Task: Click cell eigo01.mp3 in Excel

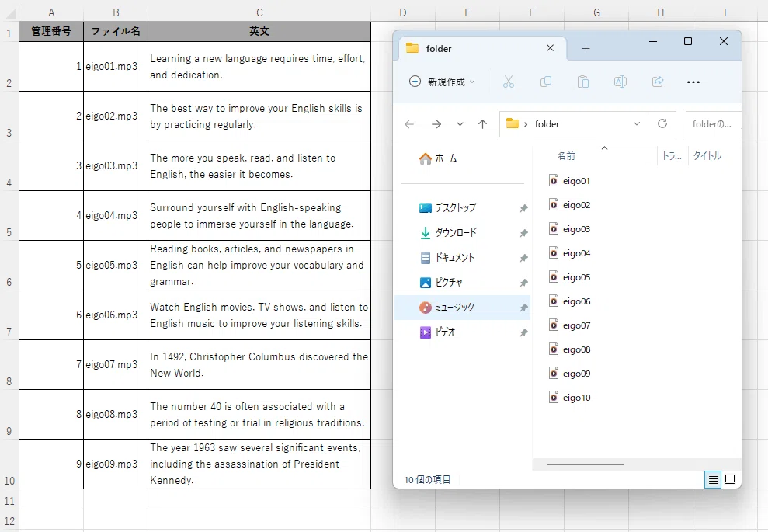Action: tap(116, 66)
